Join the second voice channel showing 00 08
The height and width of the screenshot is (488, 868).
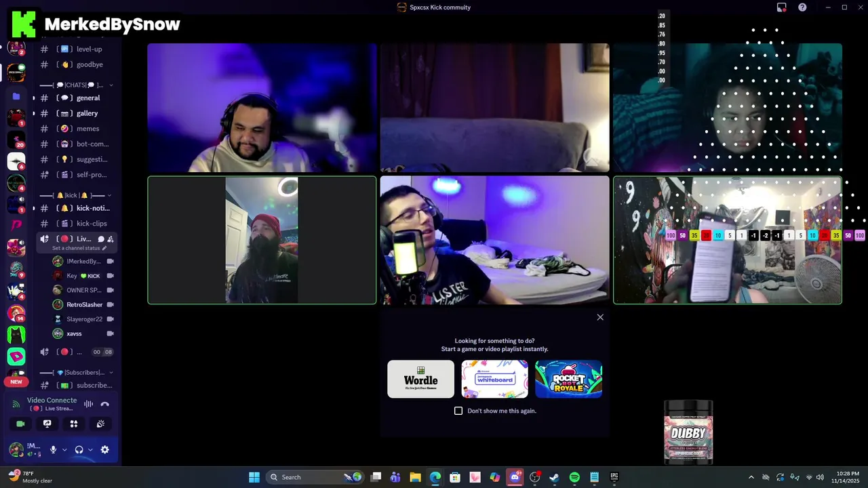pos(76,352)
